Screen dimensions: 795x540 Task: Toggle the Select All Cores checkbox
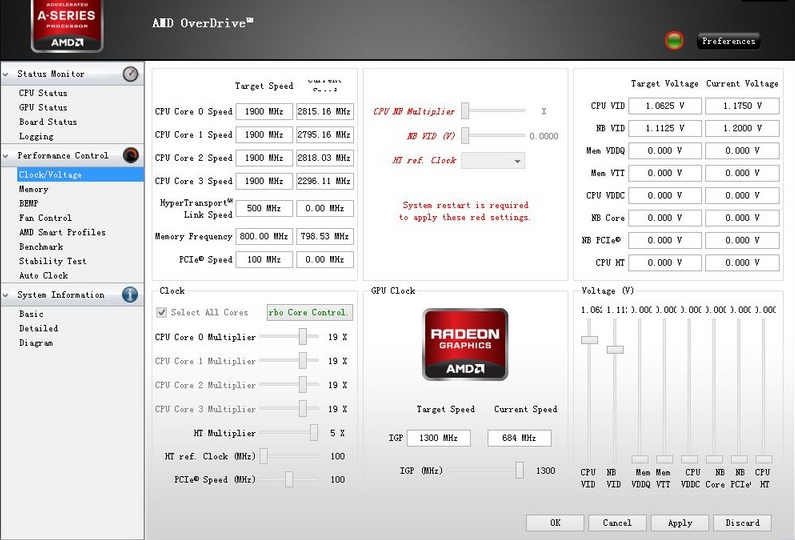tap(162, 313)
